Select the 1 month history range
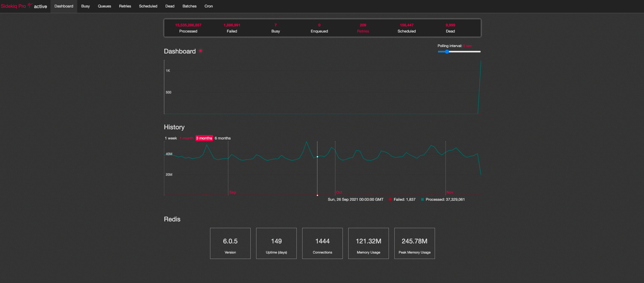The image size is (644, 283). [187, 138]
